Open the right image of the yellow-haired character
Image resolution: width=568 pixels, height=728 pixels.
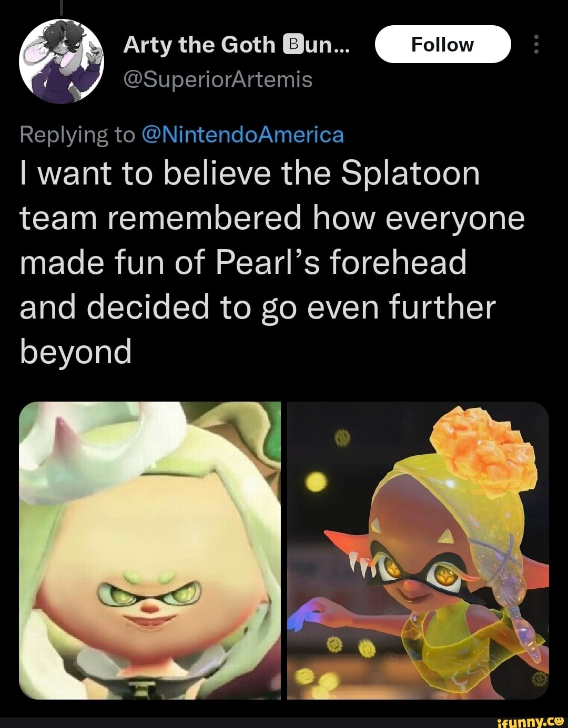(418, 550)
